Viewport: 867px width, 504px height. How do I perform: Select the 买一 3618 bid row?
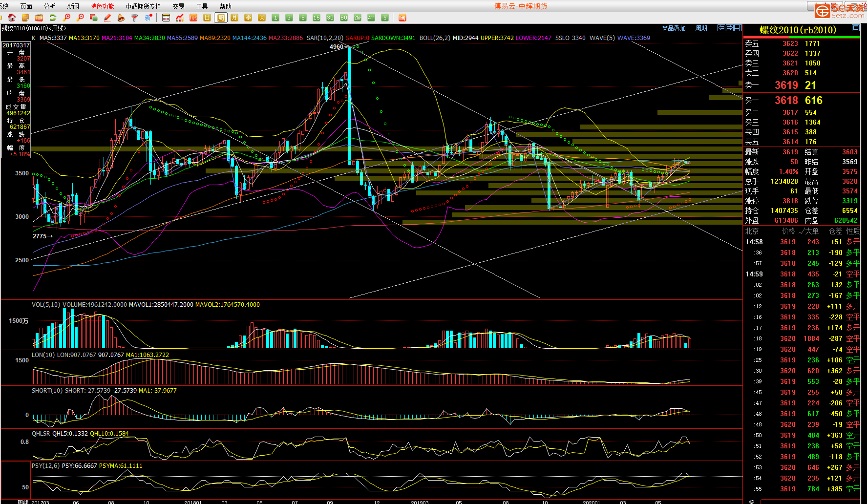click(x=802, y=100)
